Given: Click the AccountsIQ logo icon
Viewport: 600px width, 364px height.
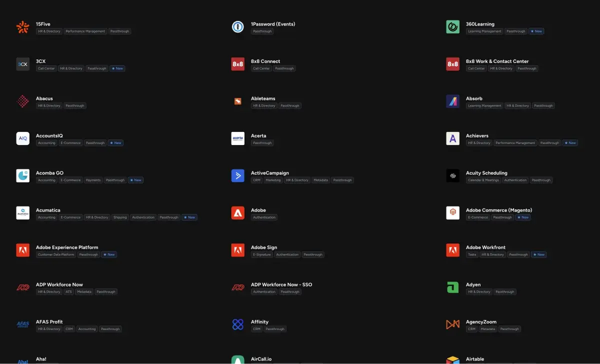Looking at the screenshot, I should (x=23, y=138).
